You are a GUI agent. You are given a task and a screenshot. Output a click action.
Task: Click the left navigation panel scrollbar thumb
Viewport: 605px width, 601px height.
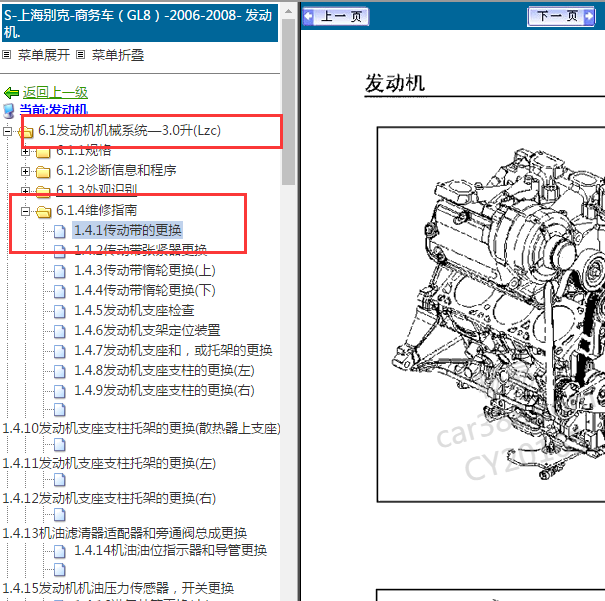tap(288, 102)
